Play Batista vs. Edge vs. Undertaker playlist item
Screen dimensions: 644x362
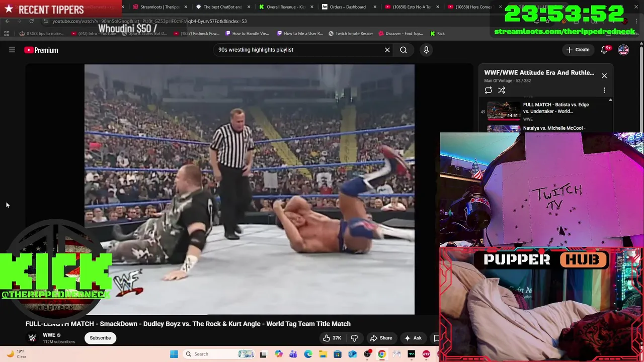[x=546, y=111]
